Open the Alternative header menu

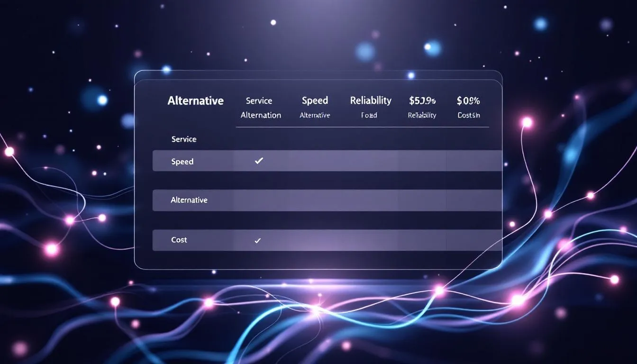pyautogui.click(x=195, y=100)
